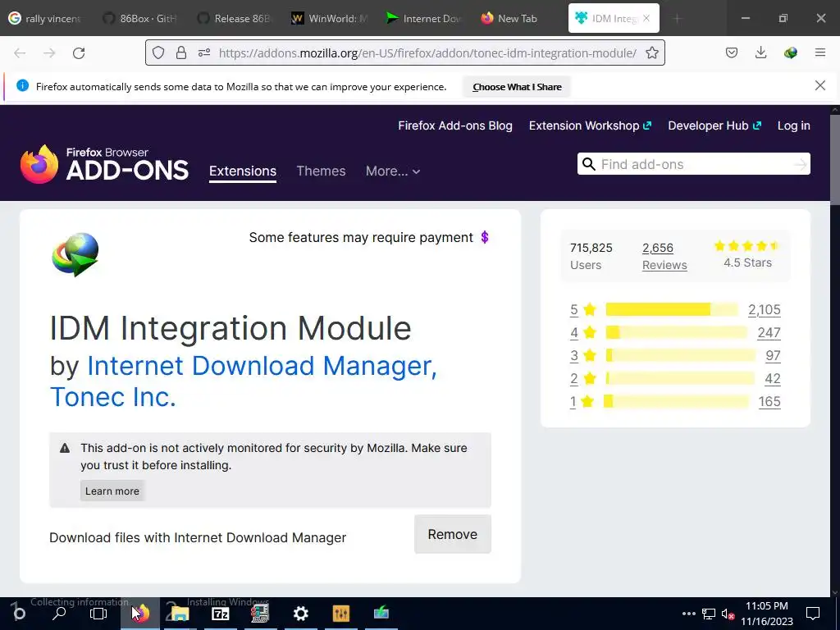The width and height of the screenshot is (840, 630).
Task: Click the Firefox Add-ons logo
Action: [104, 164]
